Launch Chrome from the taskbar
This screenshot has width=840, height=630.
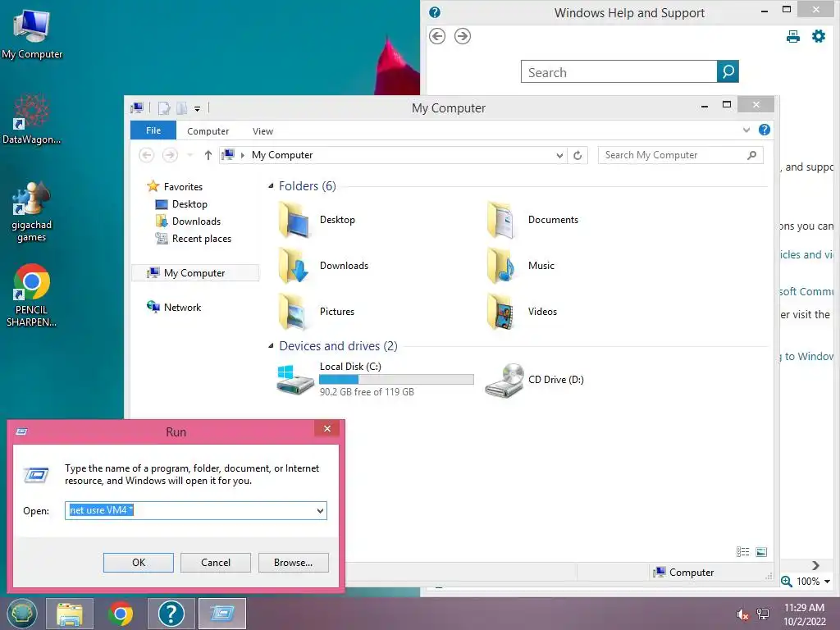coord(121,614)
